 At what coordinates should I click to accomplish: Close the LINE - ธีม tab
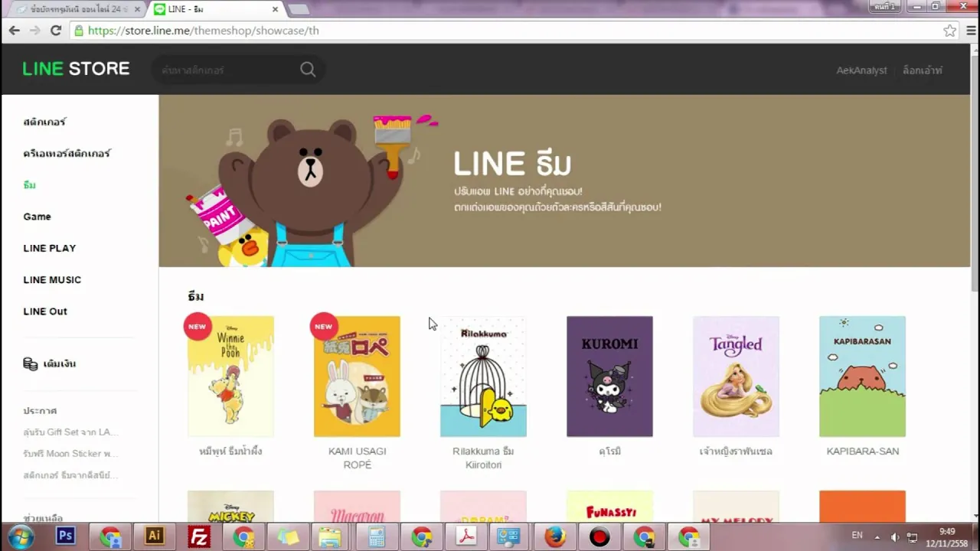276,9
